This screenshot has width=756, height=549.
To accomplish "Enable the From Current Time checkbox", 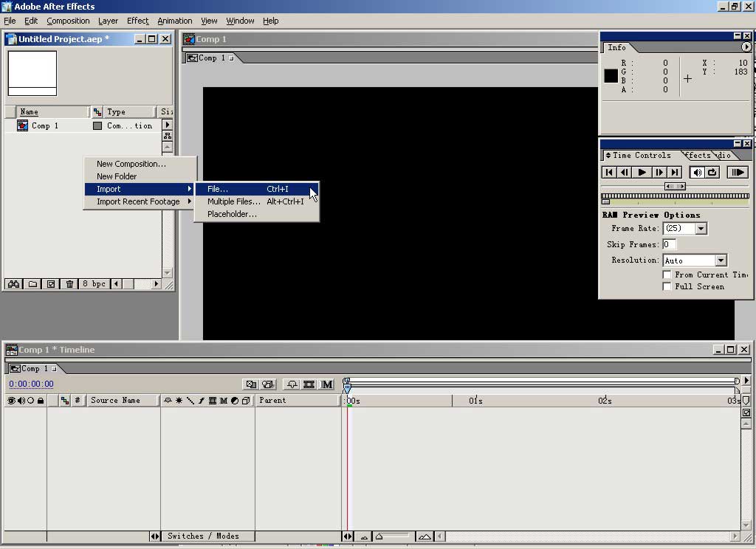I will [667, 274].
